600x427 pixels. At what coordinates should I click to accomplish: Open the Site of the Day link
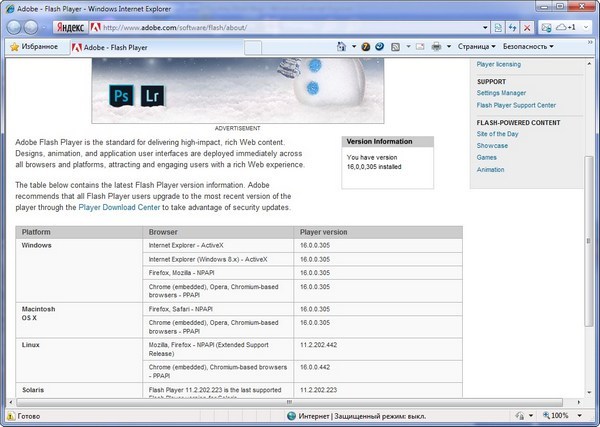(497, 134)
